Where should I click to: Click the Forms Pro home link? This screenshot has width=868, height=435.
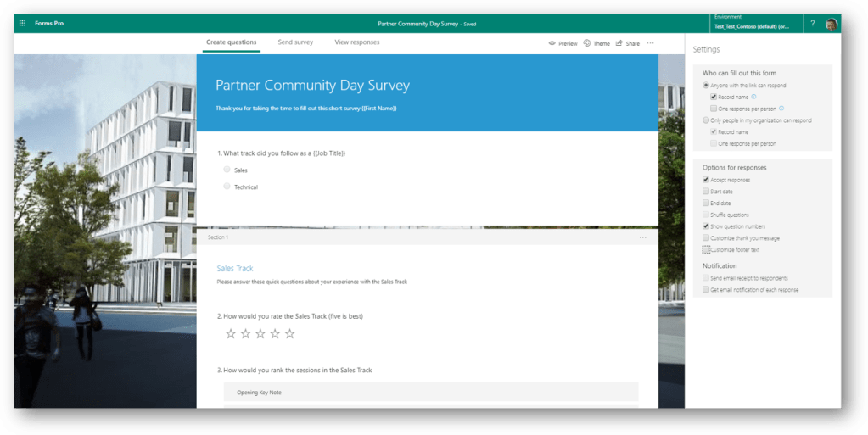pos(49,23)
